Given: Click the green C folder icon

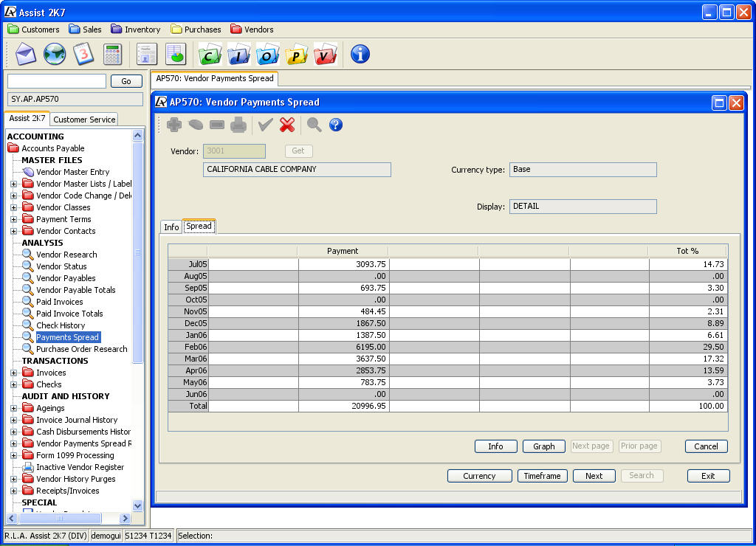Looking at the screenshot, I should coord(210,54).
